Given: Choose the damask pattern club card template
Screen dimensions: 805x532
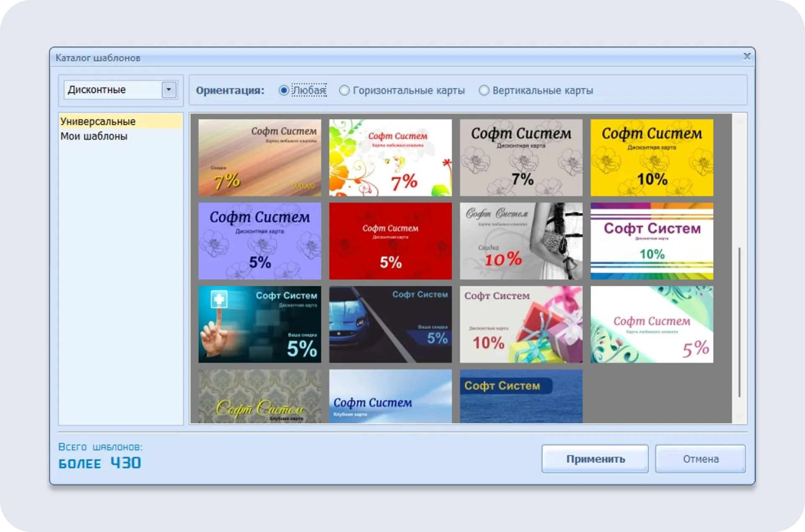Looking at the screenshot, I should click(x=260, y=396).
